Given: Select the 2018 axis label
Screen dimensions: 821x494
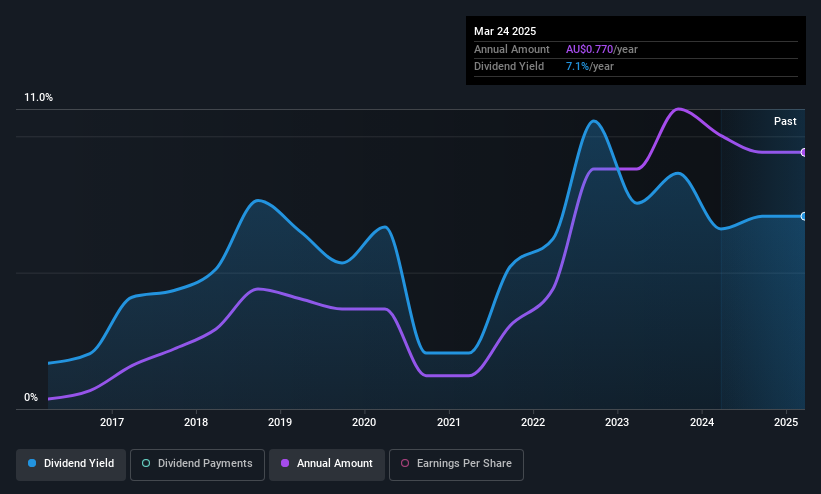Looking at the screenshot, I should click(x=196, y=422).
